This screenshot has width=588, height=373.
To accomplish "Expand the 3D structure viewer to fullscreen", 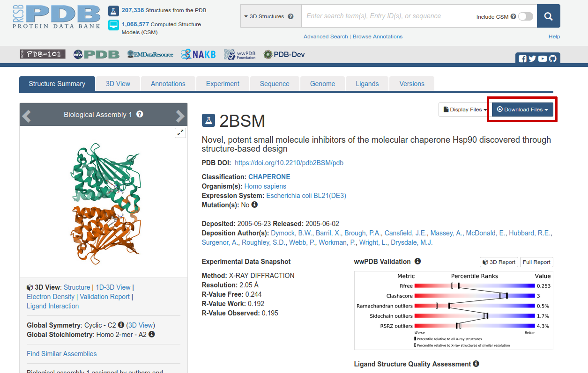I will (x=180, y=133).
